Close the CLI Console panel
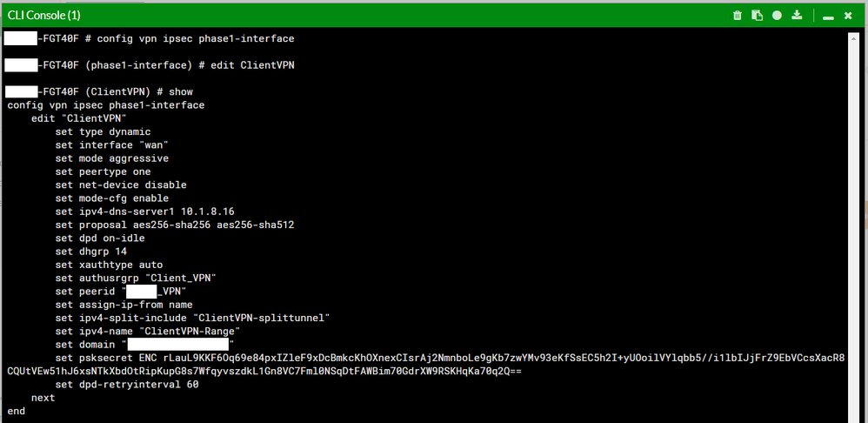The width and height of the screenshot is (868, 423). 848,15
